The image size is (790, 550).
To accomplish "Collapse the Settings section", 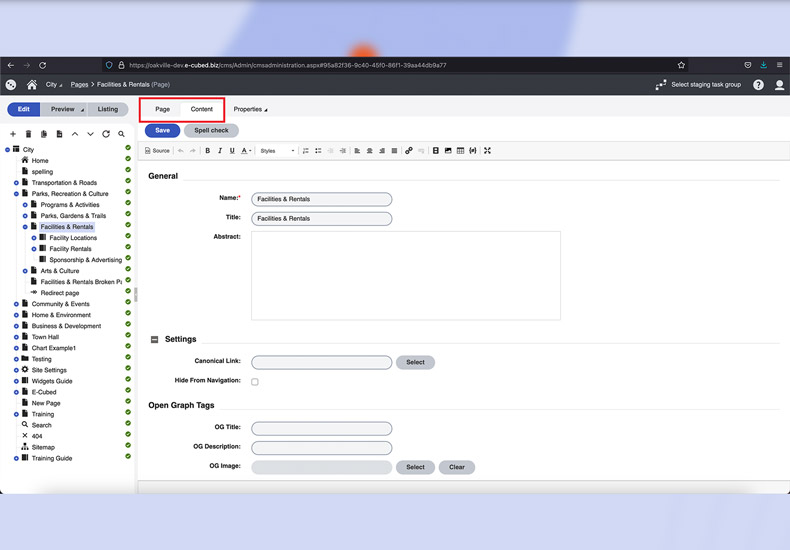I will coord(154,340).
